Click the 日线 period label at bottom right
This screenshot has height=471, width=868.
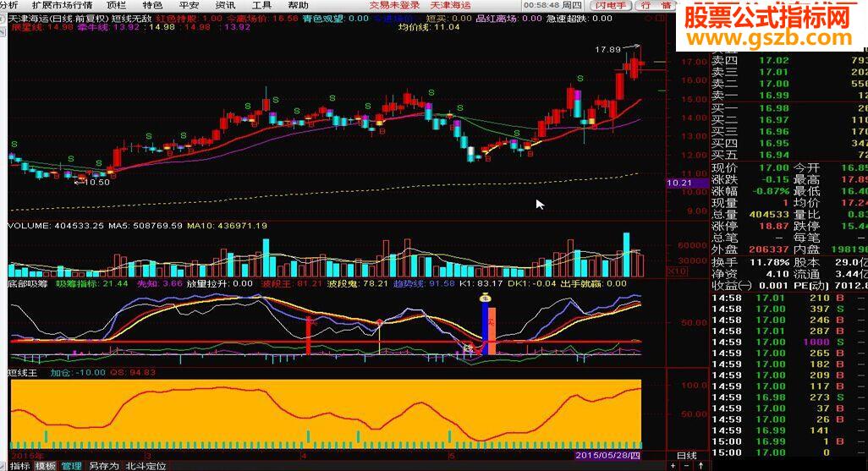(687, 456)
